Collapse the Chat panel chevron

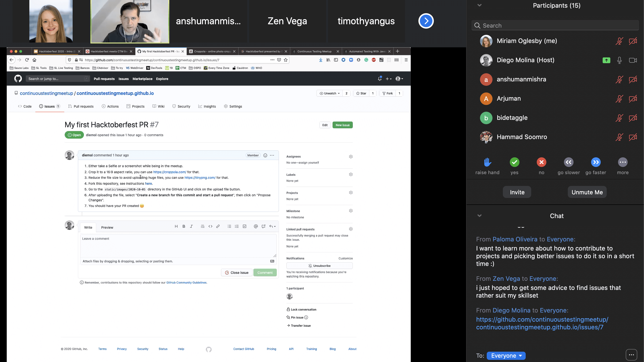point(479,216)
